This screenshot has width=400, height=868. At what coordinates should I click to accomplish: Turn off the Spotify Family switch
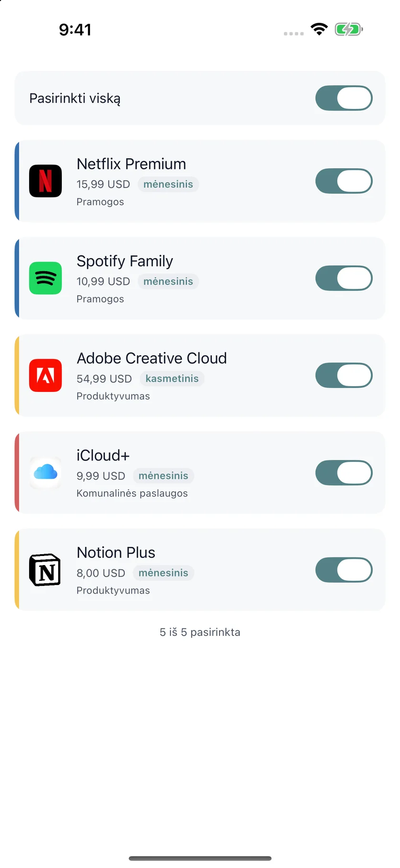pyautogui.click(x=344, y=278)
